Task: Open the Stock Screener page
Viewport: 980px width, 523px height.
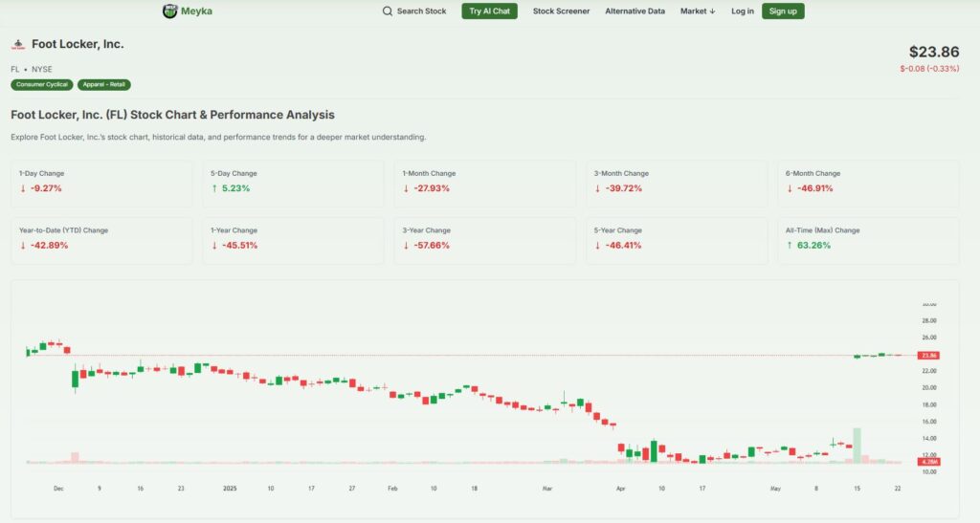Action: 561,11
